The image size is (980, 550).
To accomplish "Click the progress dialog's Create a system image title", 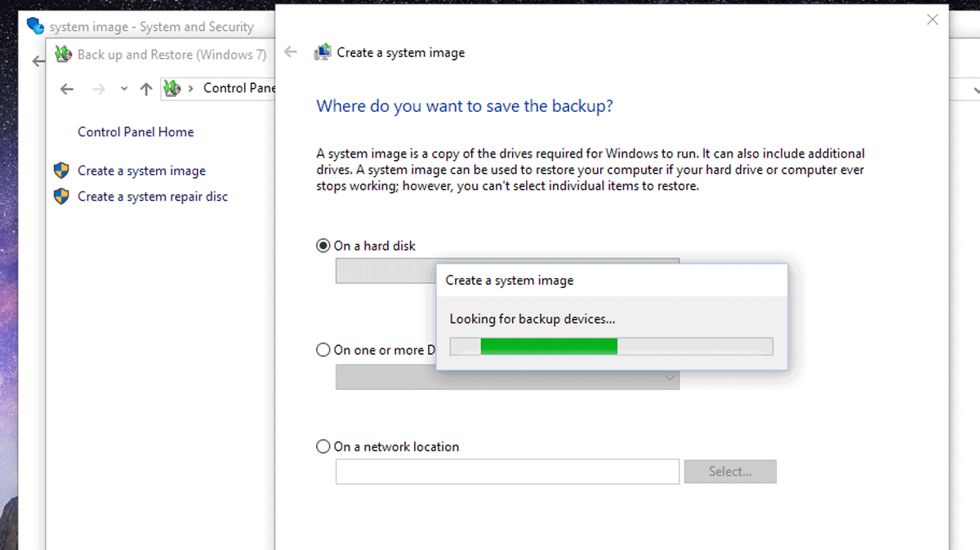I will click(x=510, y=280).
